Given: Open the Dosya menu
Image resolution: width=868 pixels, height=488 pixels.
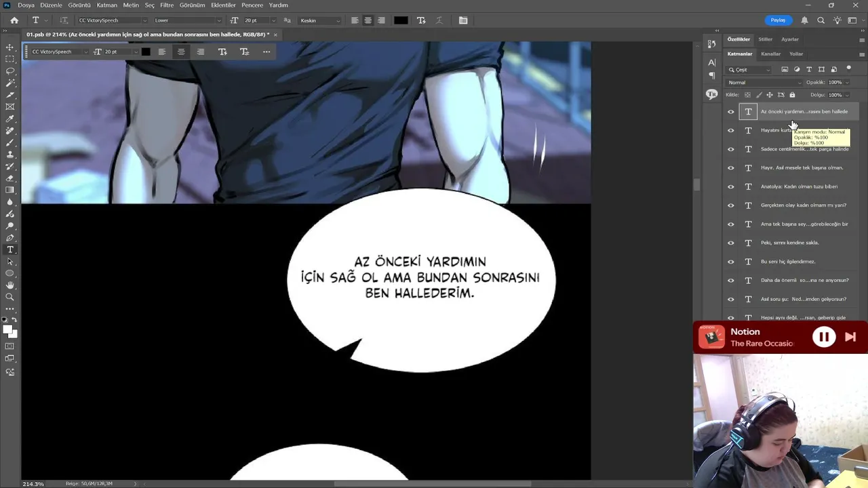Looking at the screenshot, I should point(26,5).
